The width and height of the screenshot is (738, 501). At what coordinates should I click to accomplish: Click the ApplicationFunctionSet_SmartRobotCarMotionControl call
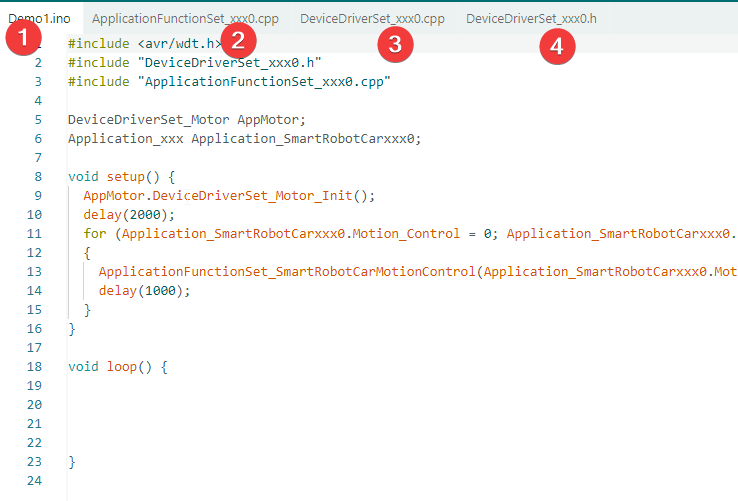pyautogui.click(x=287, y=272)
